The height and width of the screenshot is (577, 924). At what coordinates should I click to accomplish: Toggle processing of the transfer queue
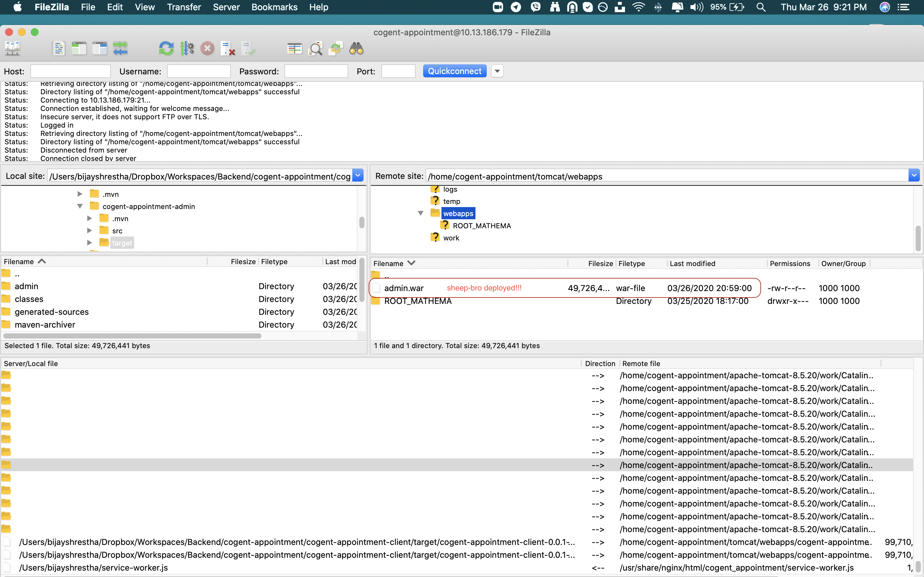[x=187, y=48]
